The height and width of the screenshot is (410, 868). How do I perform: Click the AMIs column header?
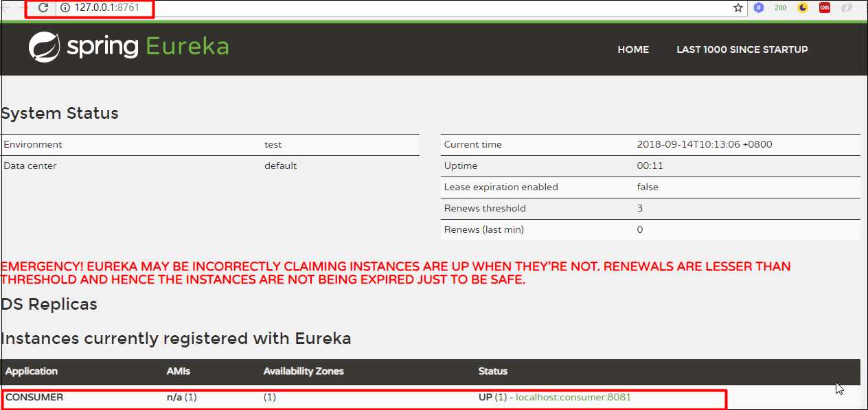179,371
